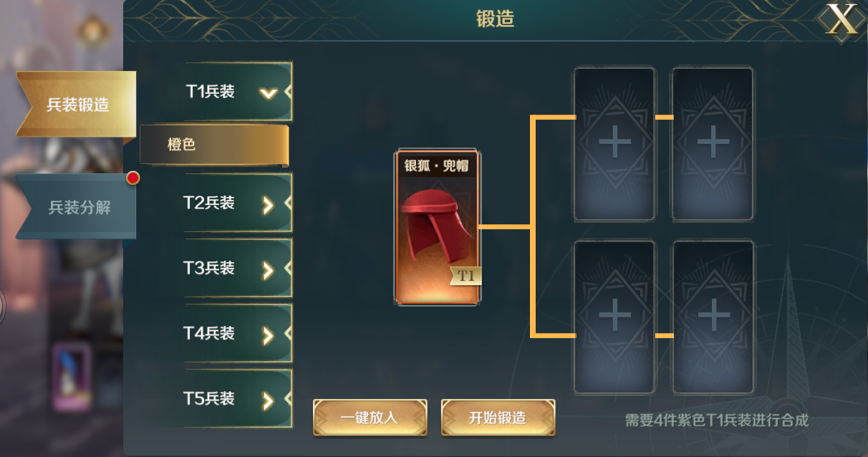
Task: Add gear to the bottom-left plus slot
Action: pos(614,317)
